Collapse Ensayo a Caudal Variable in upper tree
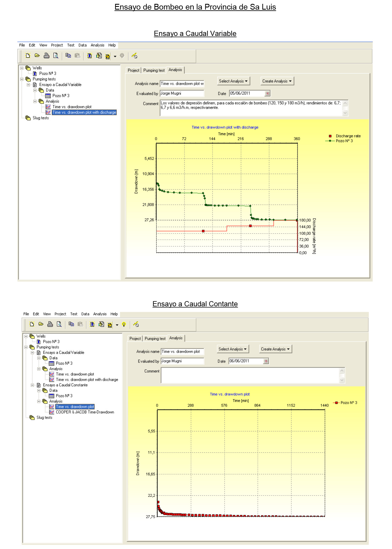Viewport: 392px width, 549px height. click(28, 85)
